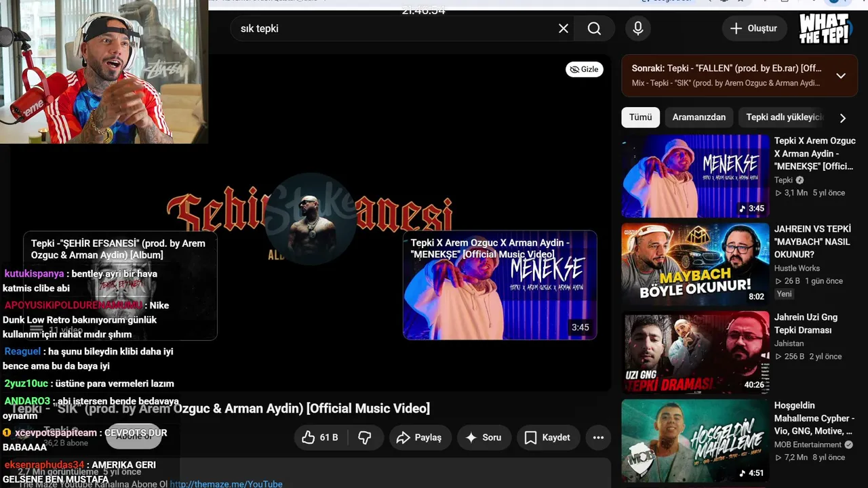Save the video with Kaydet
This screenshot has width=868, height=488.
pos(548,437)
